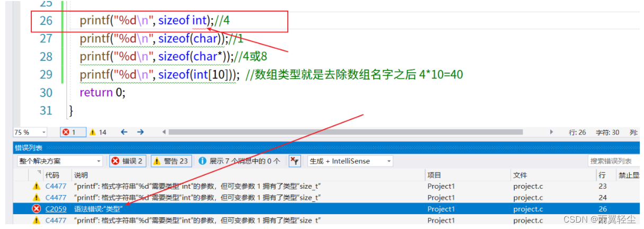Click line number 28 in the gutter
Image resolution: width=644 pixels, height=229 pixels.
pos(46,57)
